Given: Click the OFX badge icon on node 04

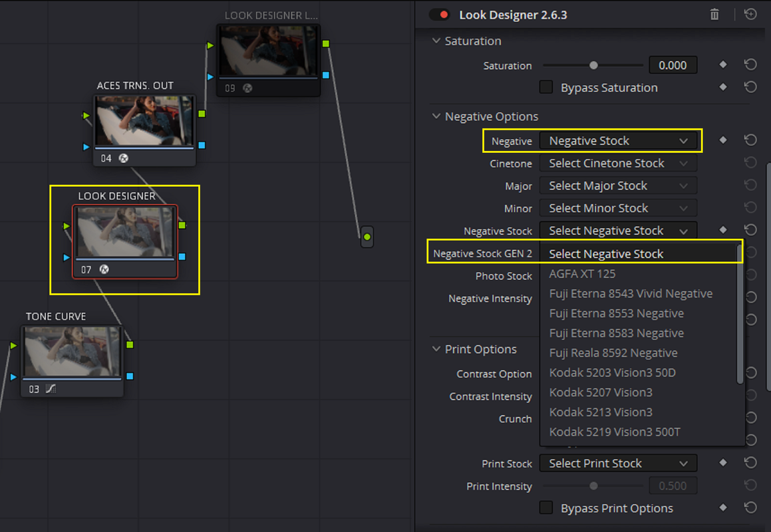Looking at the screenshot, I should point(124,158).
